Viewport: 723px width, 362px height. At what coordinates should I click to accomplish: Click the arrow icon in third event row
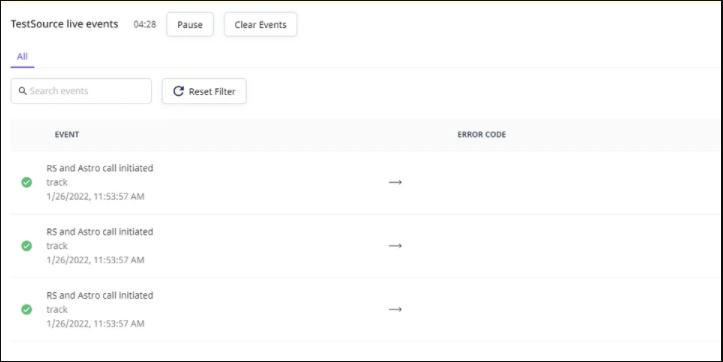pyautogui.click(x=395, y=309)
